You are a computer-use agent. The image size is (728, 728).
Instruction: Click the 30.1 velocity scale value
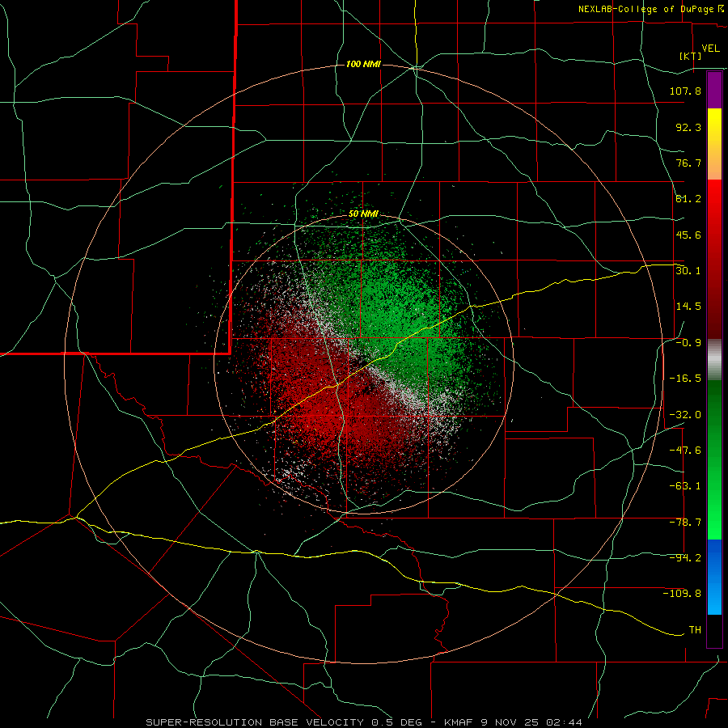click(x=688, y=270)
